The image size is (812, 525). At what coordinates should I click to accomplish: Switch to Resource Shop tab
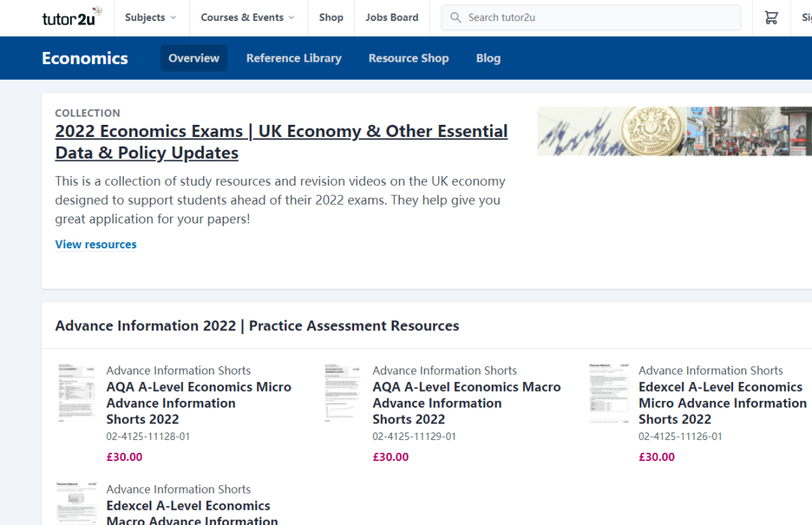(x=408, y=58)
